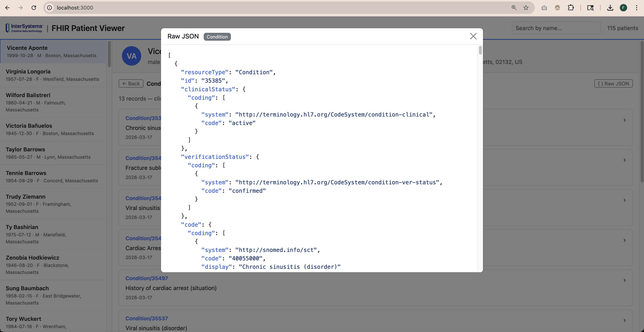
Task: Close the Raw JSON modal dialog
Action: [x=473, y=36]
